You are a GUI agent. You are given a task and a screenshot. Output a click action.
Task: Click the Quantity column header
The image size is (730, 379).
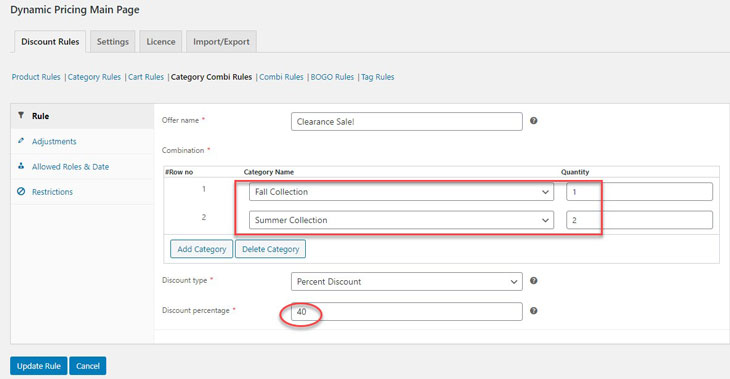tap(575, 172)
